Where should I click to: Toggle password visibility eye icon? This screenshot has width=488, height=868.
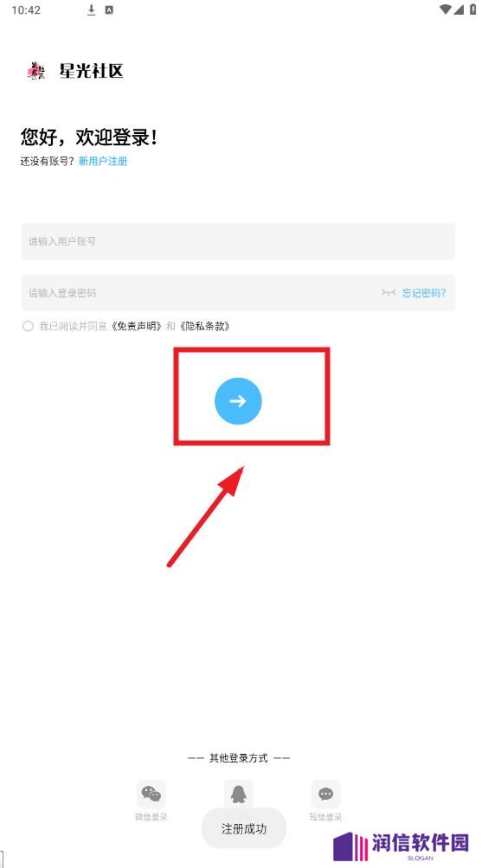388,292
